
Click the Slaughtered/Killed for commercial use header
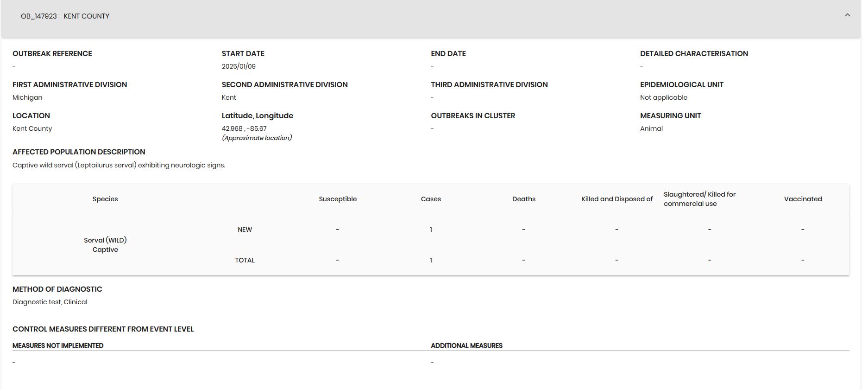[x=699, y=199]
